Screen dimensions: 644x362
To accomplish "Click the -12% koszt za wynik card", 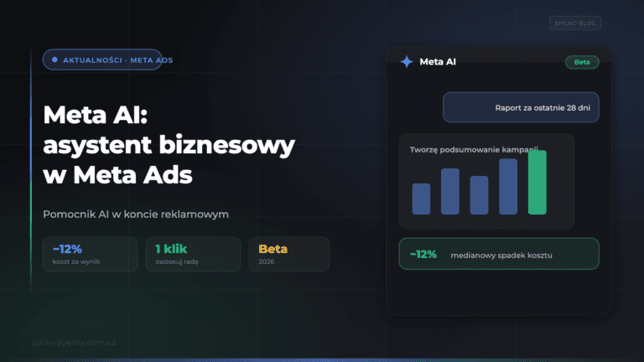I will click(90, 254).
